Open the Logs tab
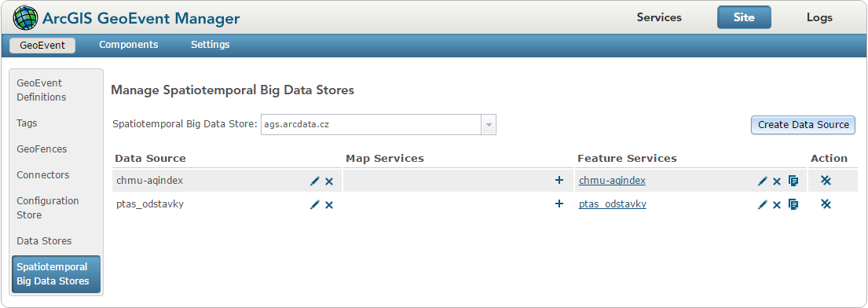This screenshot has height=308, width=868. 819,17
